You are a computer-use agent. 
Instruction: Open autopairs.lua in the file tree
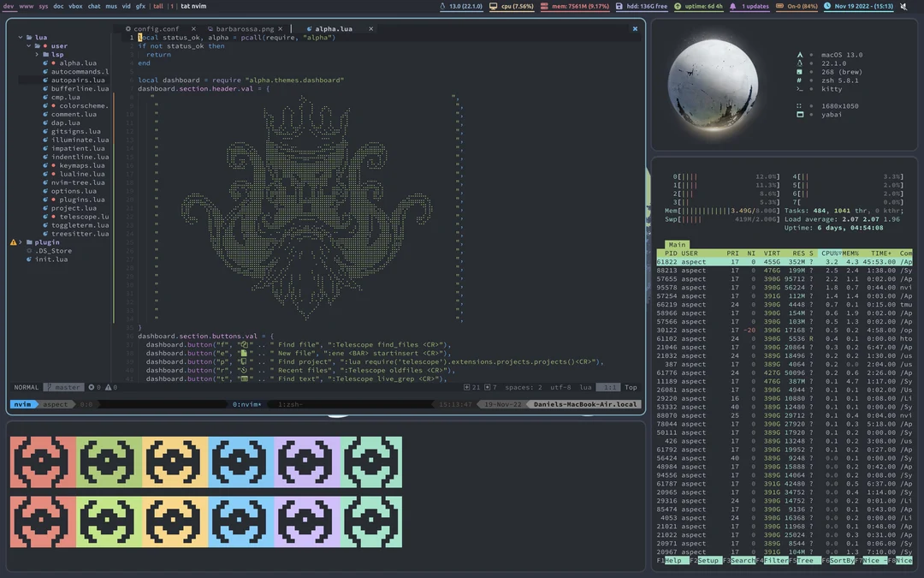[x=78, y=80]
